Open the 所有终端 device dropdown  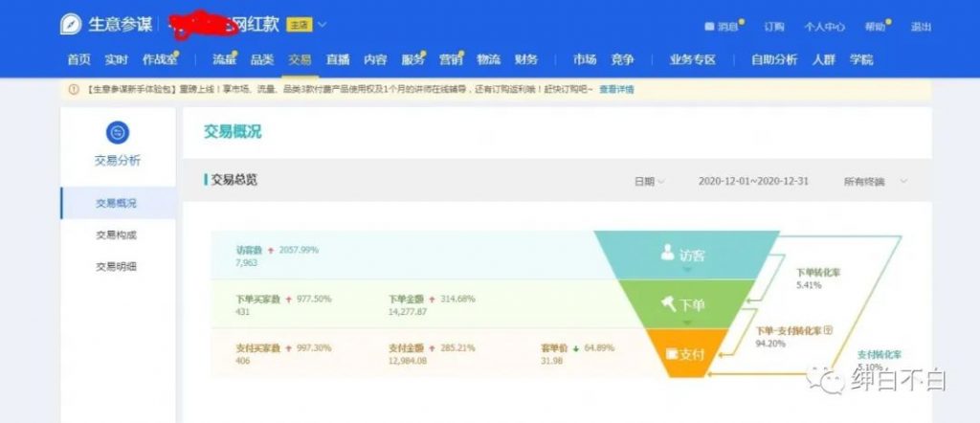875,181
